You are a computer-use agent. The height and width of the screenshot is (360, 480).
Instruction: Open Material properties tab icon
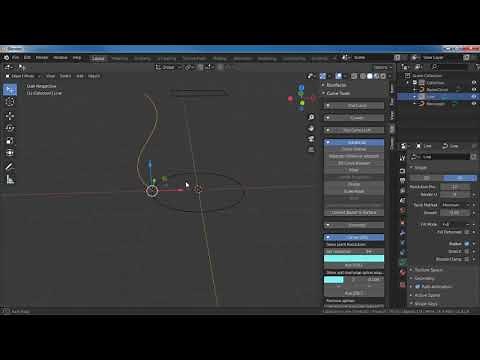point(403,272)
